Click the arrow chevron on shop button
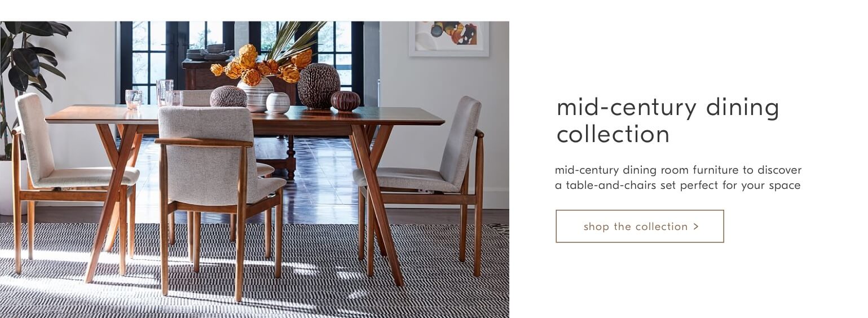 696,226
